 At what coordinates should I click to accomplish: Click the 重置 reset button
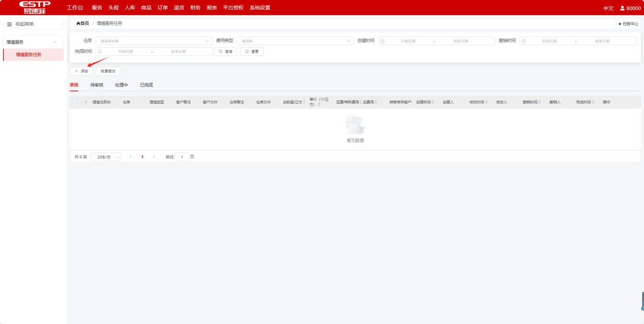click(252, 51)
